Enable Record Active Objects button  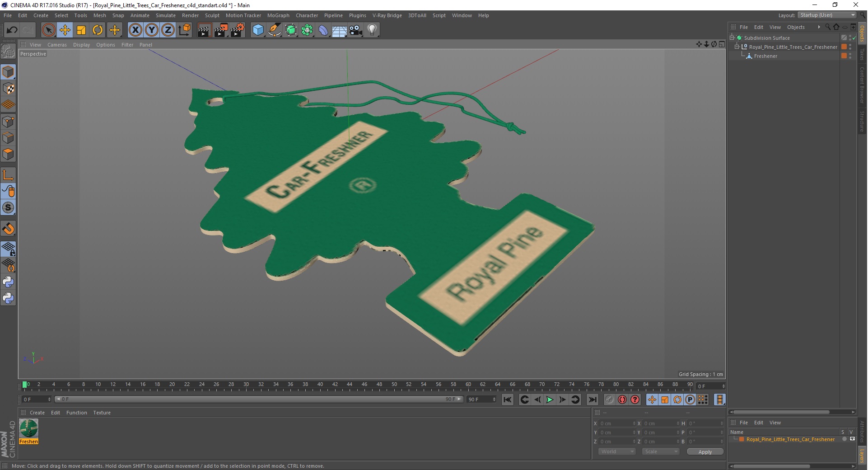(x=610, y=399)
